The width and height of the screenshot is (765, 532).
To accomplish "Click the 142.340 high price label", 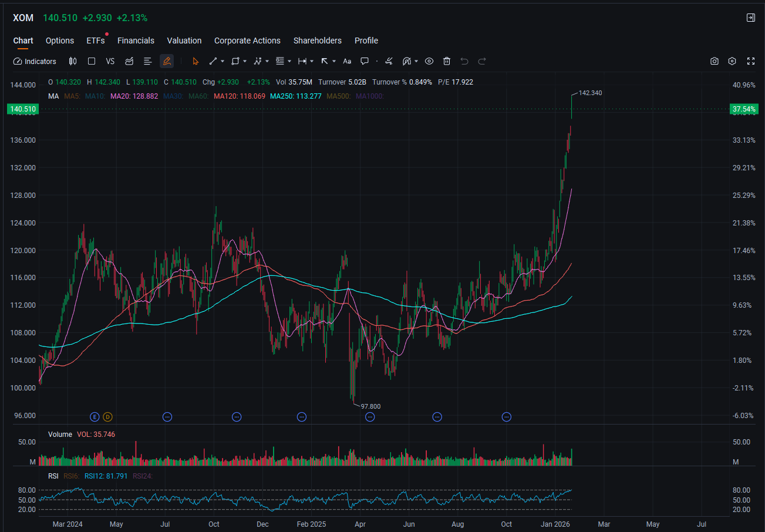I will tap(590, 93).
